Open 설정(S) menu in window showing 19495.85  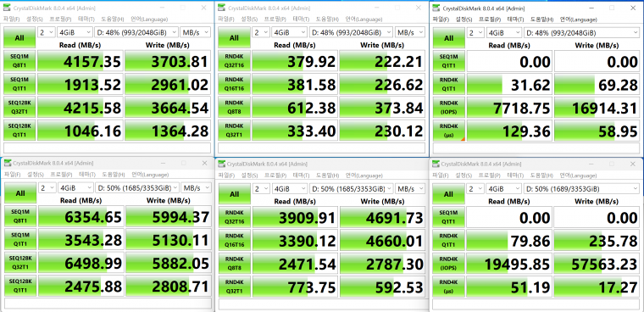point(464,175)
